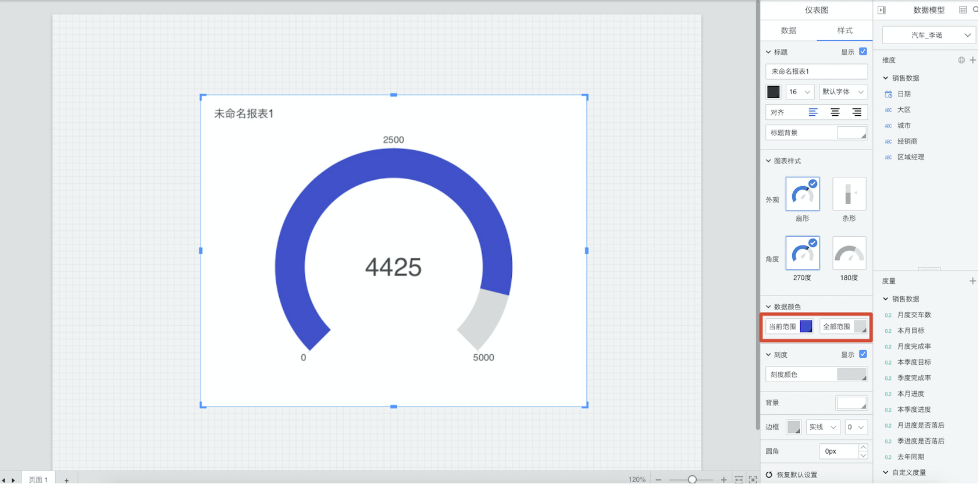
Task: Collapse the 数据颜色 section
Action: (768, 307)
